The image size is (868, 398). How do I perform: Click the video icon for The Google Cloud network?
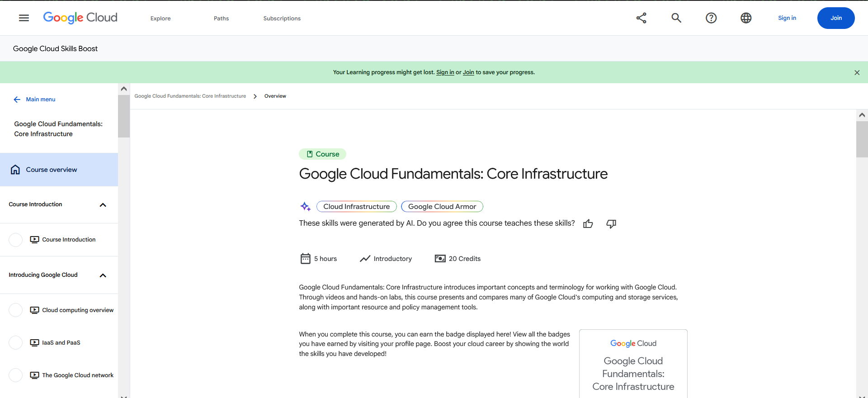point(34,375)
